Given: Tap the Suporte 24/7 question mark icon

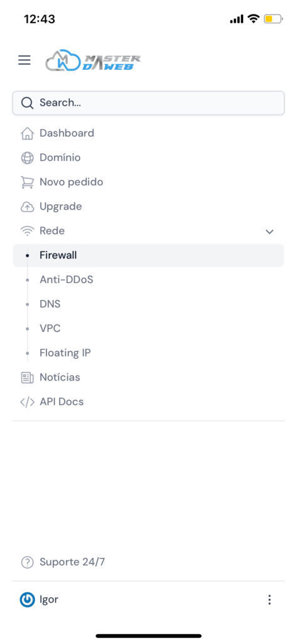Looking at the screenshot, I should click(27, 562).
